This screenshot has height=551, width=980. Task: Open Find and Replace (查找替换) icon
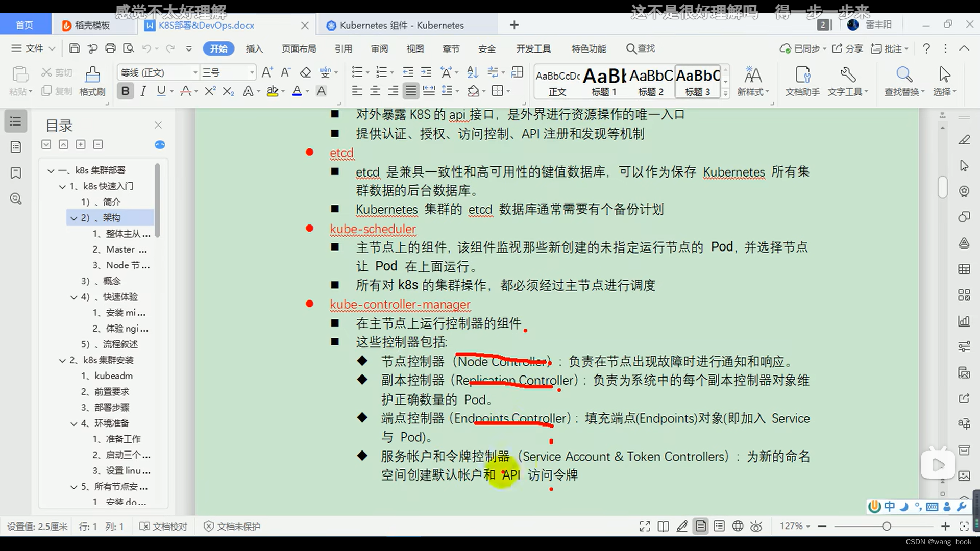pos(904,81)
